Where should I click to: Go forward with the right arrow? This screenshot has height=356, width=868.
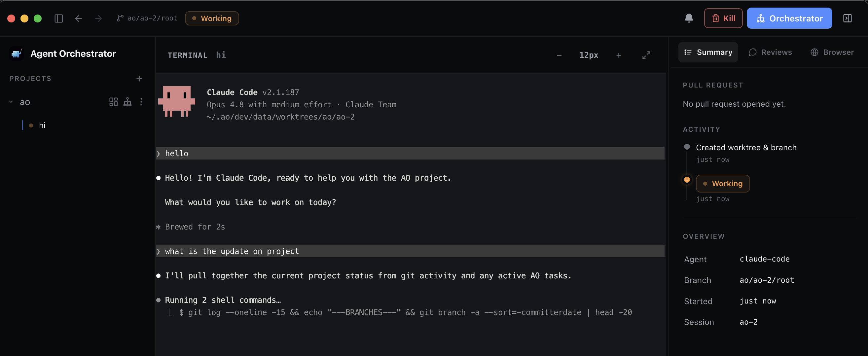tap(98, 18)
